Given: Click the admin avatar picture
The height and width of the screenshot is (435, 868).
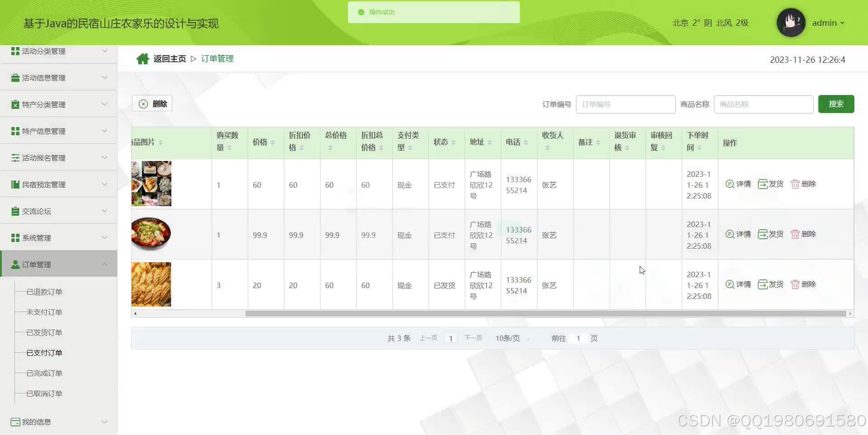Looking at the screenshot, I should [x=791, y=23].
